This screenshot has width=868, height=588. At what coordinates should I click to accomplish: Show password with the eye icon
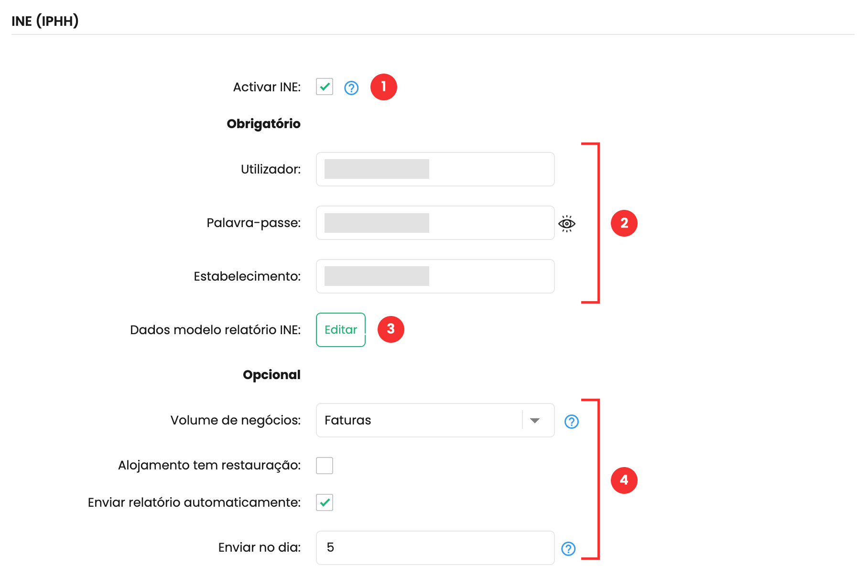point(567,223)
